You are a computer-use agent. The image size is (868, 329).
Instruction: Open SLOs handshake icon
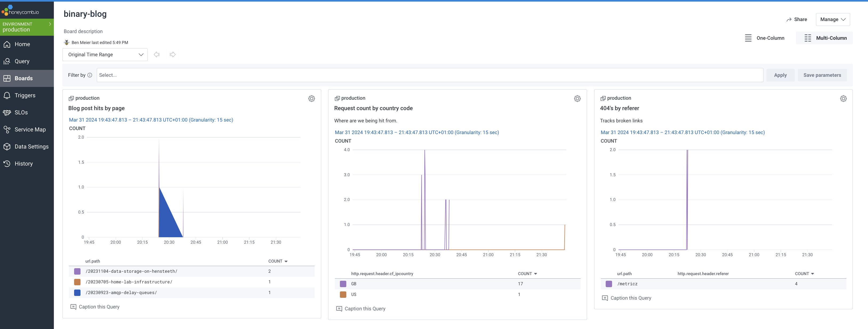coord(7,113)
